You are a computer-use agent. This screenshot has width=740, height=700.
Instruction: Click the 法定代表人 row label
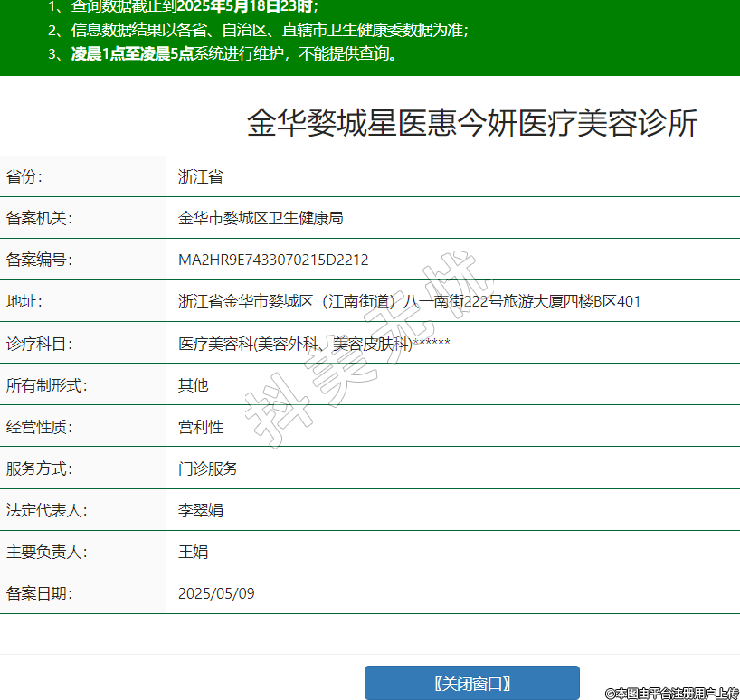click(46, 510)
